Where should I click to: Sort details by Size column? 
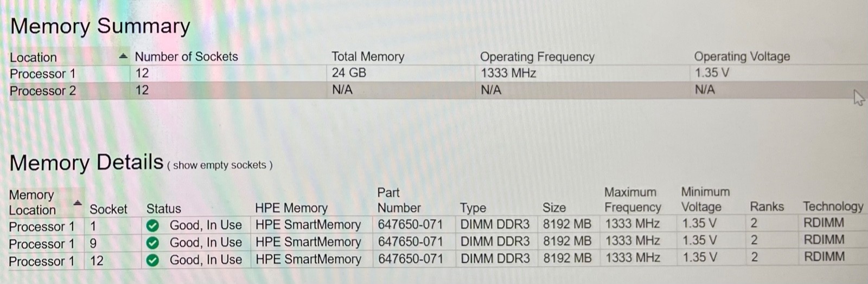point(554,208)
